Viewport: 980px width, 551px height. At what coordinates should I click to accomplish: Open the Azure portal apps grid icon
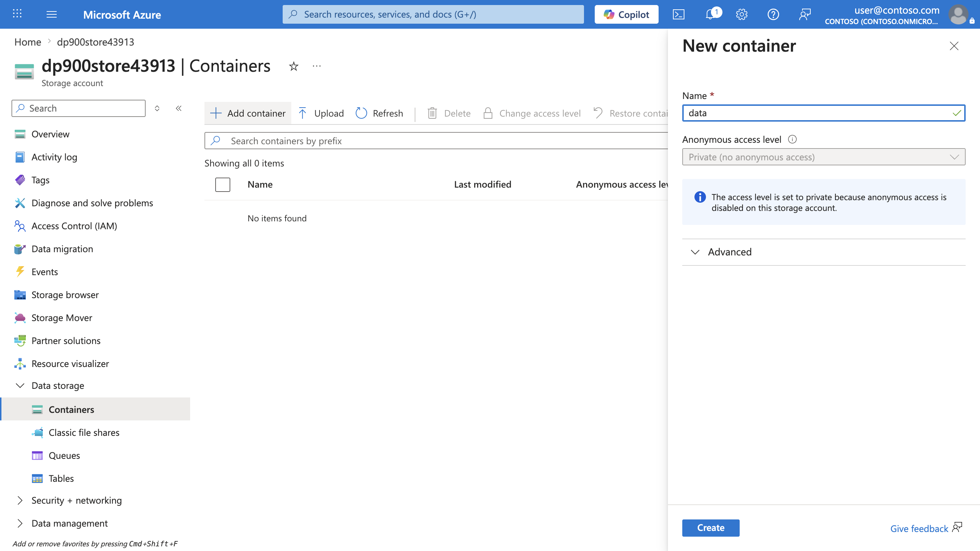tap(17, 14)
